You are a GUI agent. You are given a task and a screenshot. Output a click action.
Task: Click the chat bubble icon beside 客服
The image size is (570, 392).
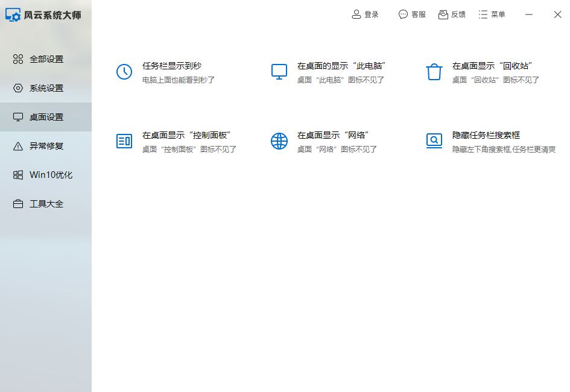(403, 14)
